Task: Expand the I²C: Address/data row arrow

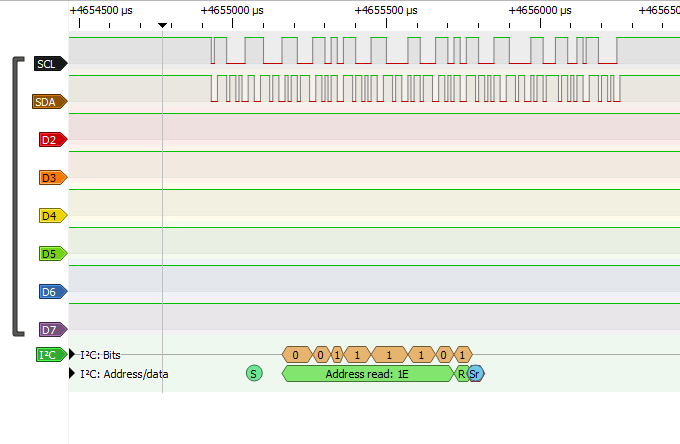Action: point(72,374)
